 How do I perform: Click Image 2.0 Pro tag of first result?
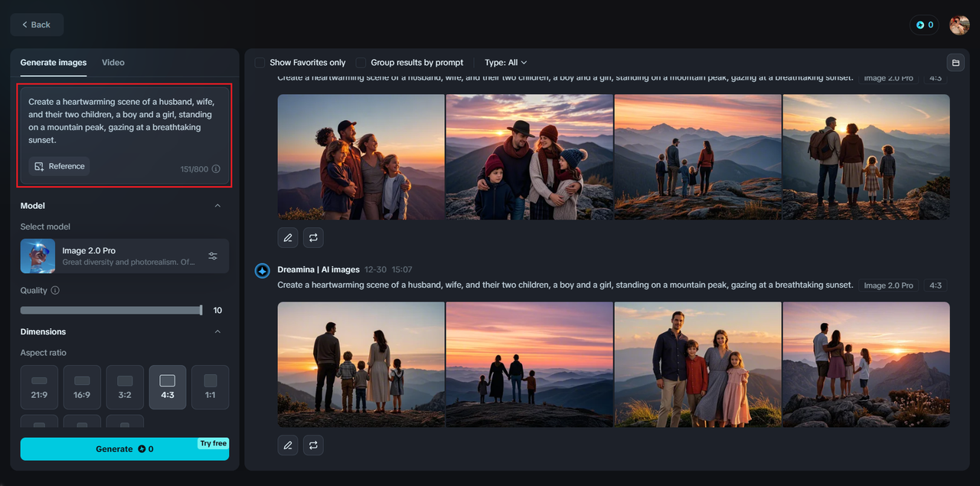click(889, 78)
